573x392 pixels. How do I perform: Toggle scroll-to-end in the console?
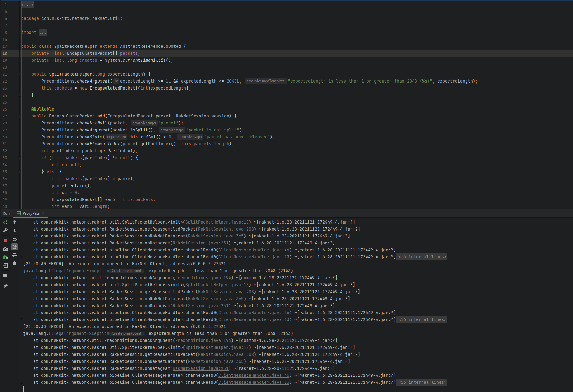(15, 247)
